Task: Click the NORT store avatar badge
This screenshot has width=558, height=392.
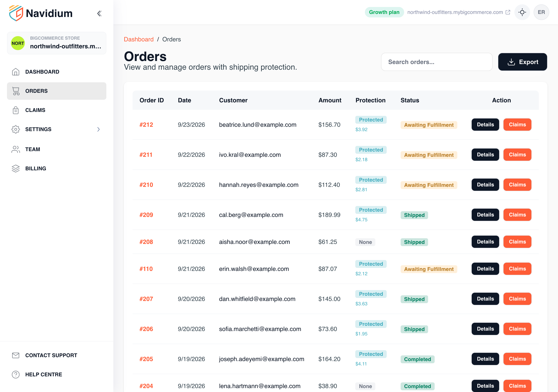Action: coord(18,43)
